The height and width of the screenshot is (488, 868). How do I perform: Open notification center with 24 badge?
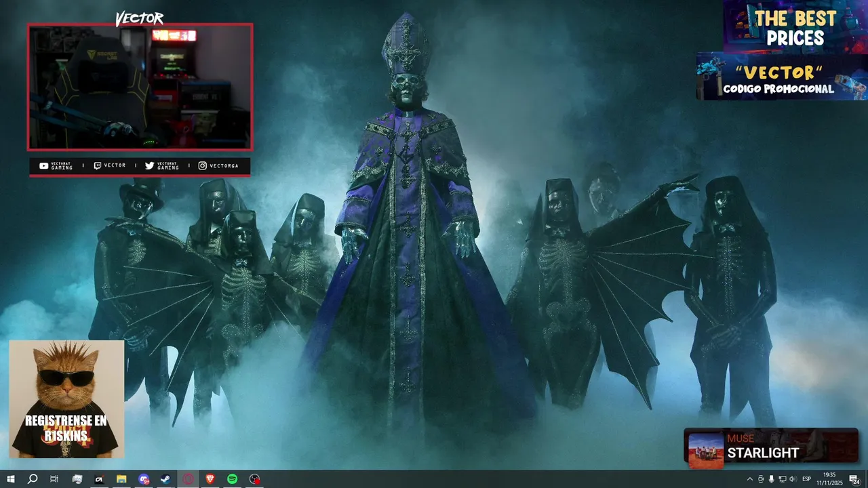[854, 479]
